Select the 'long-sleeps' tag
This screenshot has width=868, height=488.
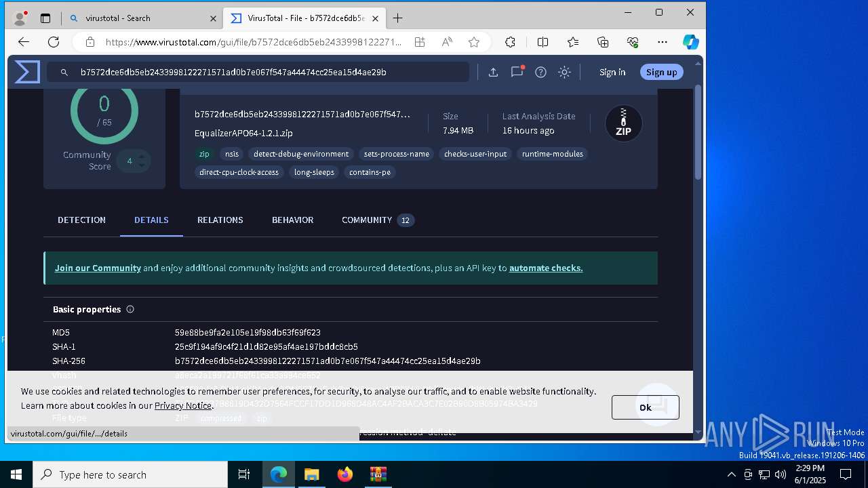(x=314, y=172)
